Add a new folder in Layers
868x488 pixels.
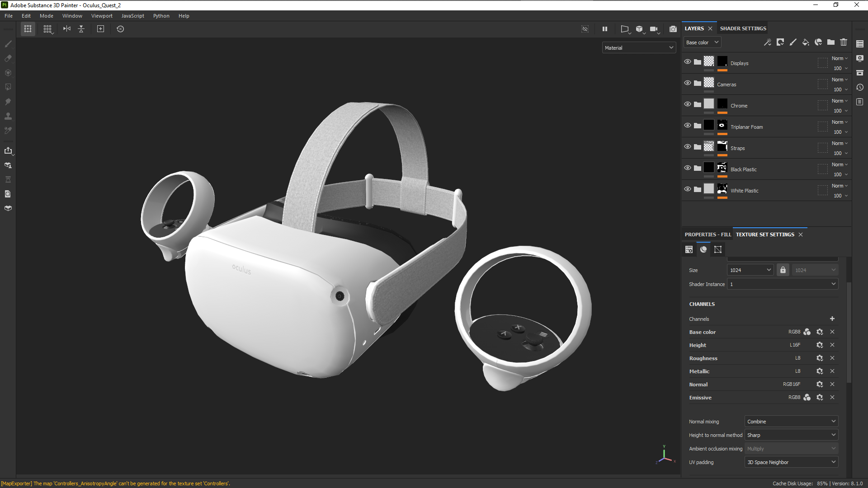831,42
